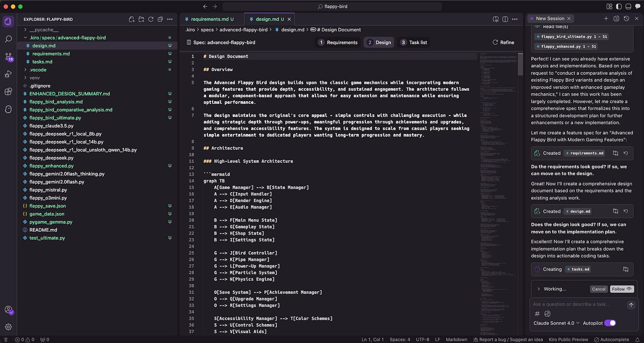Screen dimensions: 644x343
Task: Open the Run and Debug view
Action: (x=8, y=74)
